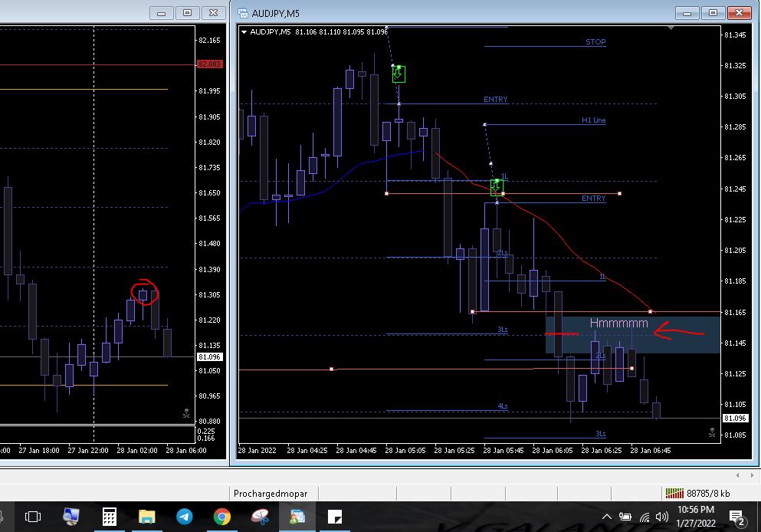This screenshot has height=532, width=761.
Task: Select the trendline anchor at 81.165 right end
Action: coord(651,311)
